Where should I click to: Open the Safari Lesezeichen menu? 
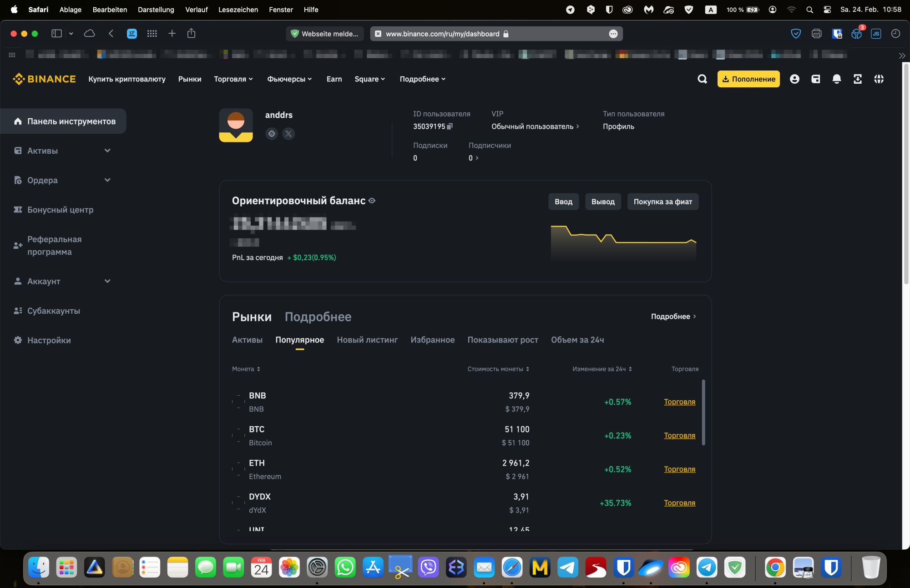238,10
